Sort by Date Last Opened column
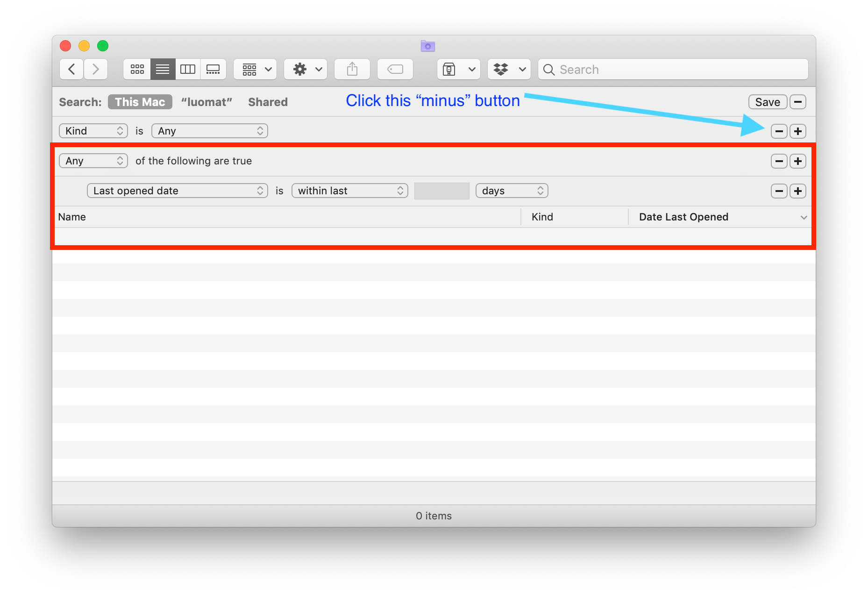 click(x=683, y=217)
